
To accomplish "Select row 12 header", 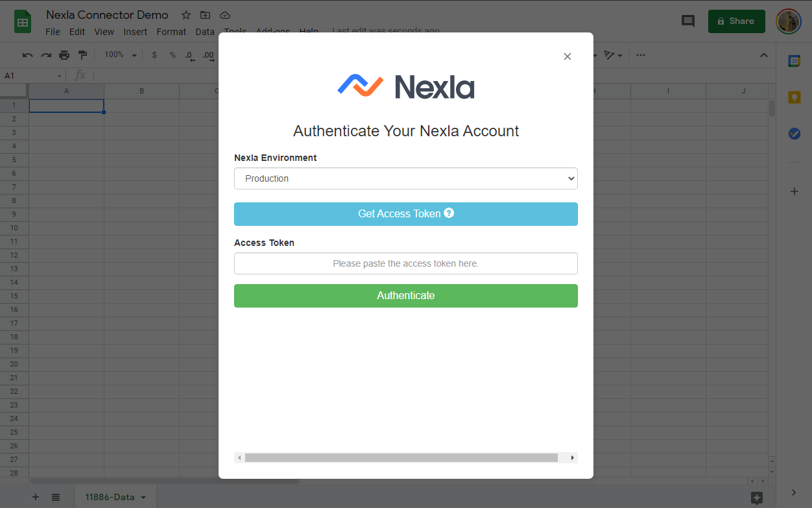I will click(14, 255).
